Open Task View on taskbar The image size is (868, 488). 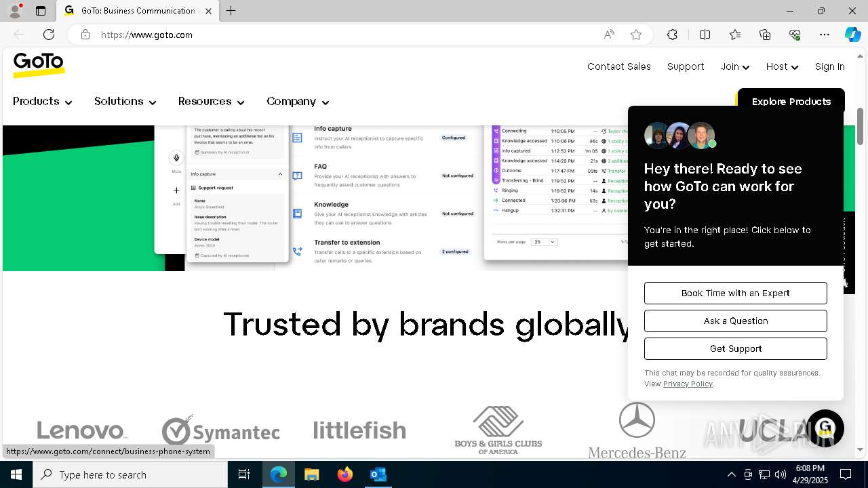[244, 474]
